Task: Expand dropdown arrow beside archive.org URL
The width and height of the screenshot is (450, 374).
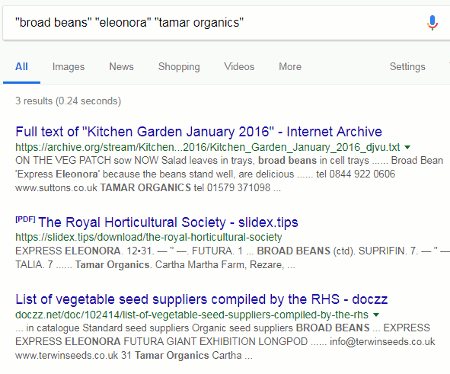Action: tap(407, 147)
